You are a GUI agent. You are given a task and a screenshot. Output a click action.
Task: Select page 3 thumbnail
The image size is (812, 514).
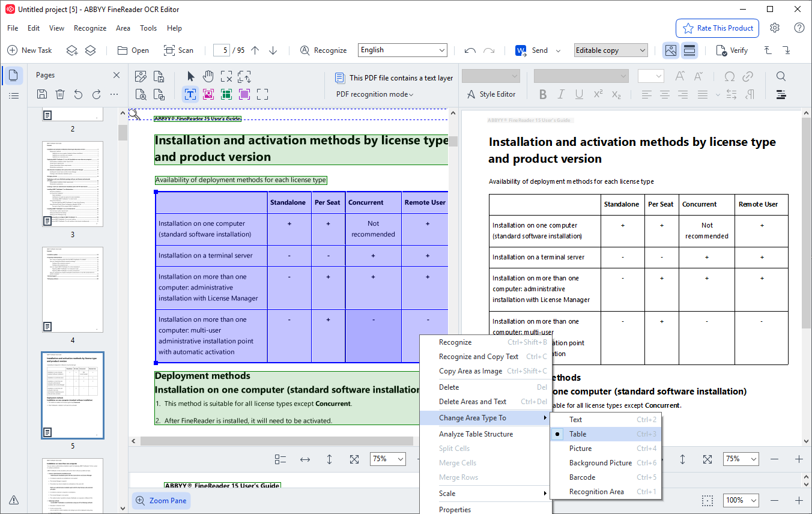click(73, 184)
